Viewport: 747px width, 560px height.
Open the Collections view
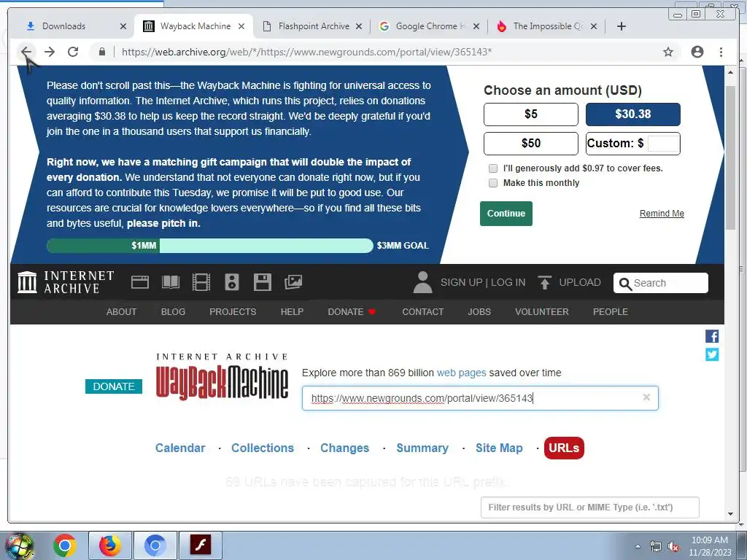pyautogui.click(x=263, y=448)
